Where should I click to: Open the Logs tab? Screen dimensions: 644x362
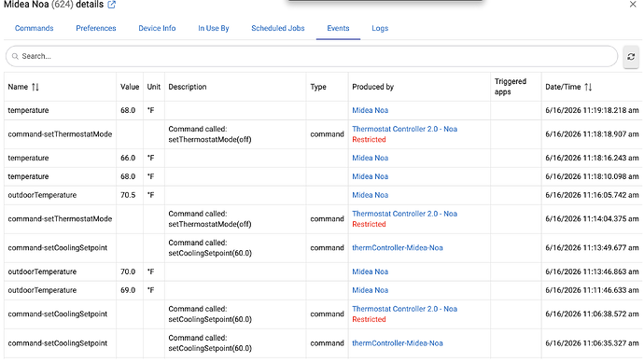[x=380, y=28]
